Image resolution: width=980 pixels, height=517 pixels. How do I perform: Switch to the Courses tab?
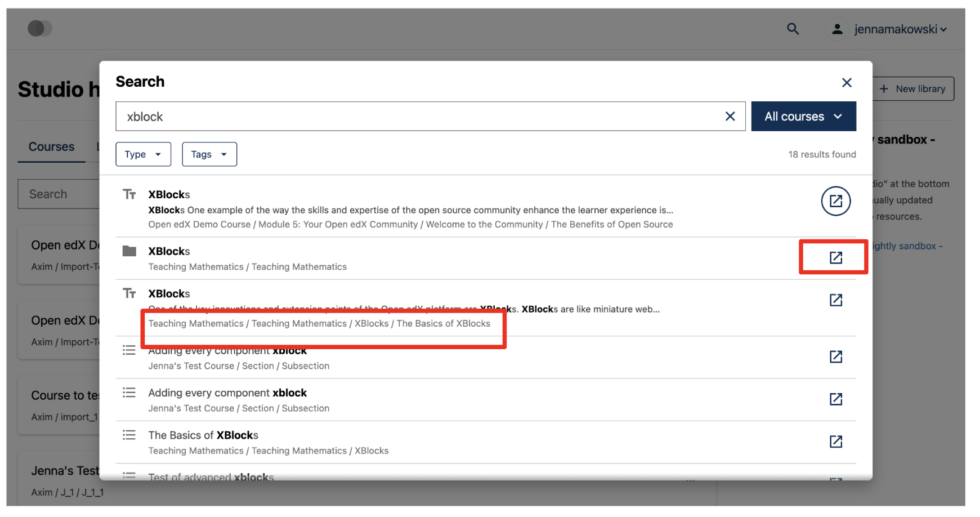[x=51, y=147]
